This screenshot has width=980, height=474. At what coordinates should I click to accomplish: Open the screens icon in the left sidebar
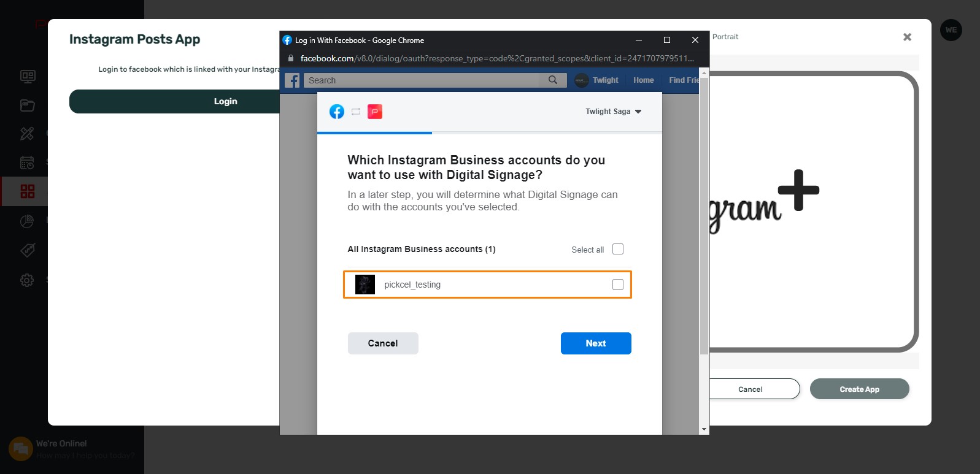28,76
